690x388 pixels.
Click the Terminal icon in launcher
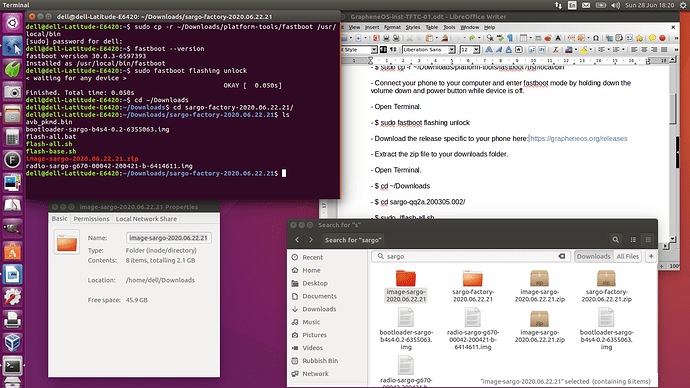point(12,366)
